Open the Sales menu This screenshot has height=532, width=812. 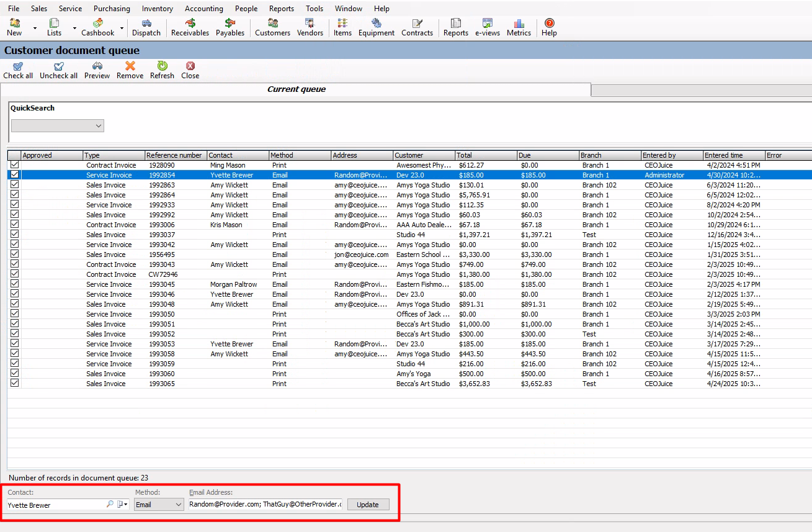pyautogui.click(x=39, y=9)
